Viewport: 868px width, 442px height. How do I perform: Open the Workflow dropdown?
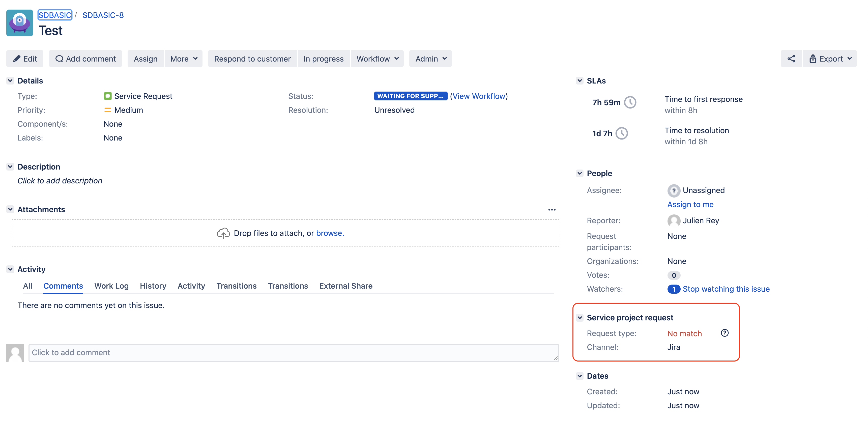(377, 59)
